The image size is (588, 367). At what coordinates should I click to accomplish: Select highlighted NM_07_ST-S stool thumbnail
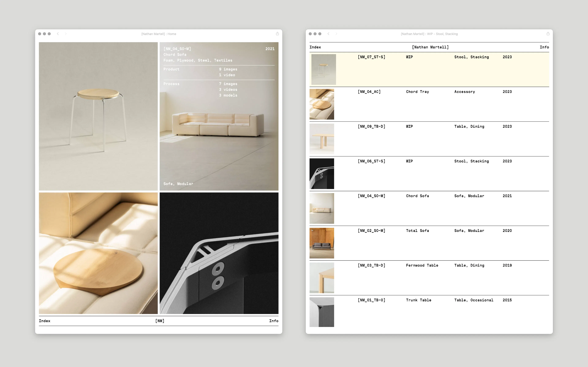(323, 69)
